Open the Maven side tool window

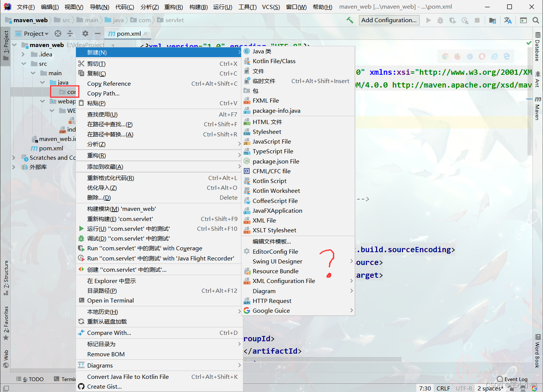[x=538, y=109]
